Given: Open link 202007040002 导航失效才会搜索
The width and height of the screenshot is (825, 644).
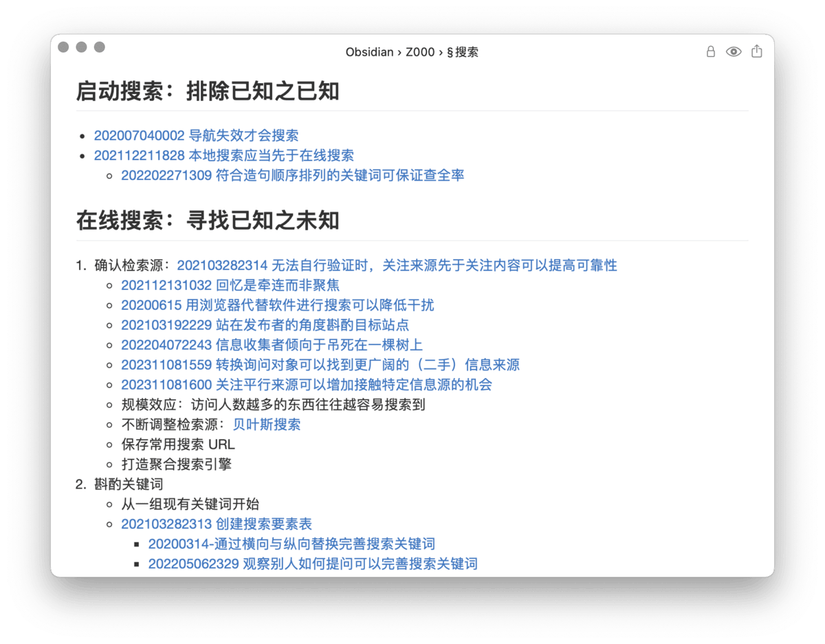Looking at the screenshot, I should pos(196,135).
